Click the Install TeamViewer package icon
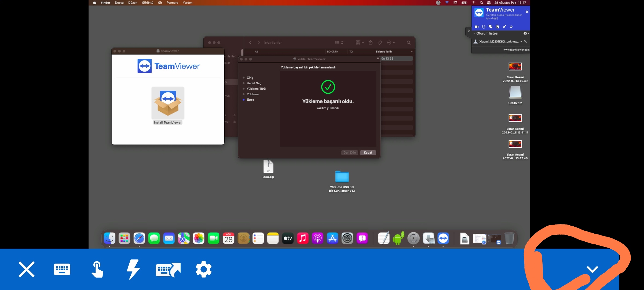The height and width of the screenshot is (290, 644). [x=168, y=103]
